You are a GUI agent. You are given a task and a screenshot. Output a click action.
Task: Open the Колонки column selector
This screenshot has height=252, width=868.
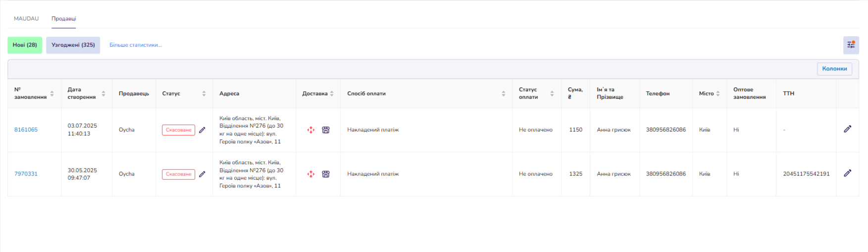click(x=834, y=69)
